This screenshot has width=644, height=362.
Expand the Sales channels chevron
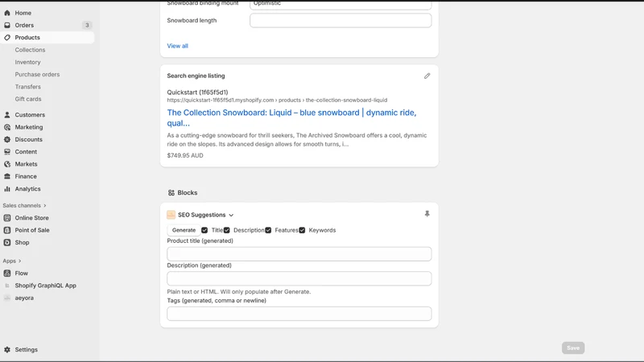45,206
